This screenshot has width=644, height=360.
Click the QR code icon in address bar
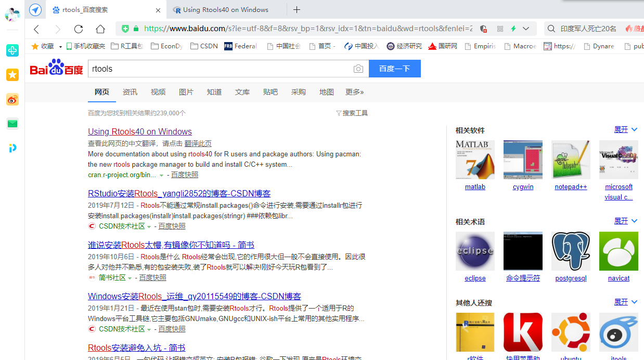pos(500,29)
